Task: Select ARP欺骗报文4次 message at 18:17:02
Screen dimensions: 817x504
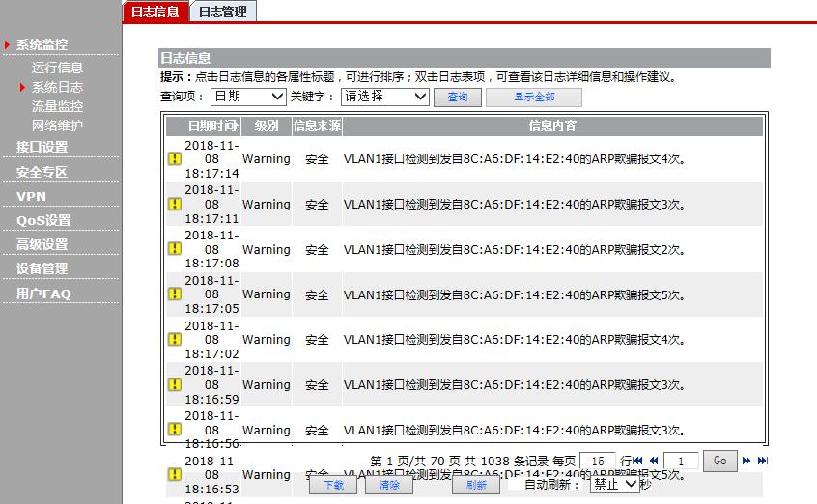Action: click(515, 340)
